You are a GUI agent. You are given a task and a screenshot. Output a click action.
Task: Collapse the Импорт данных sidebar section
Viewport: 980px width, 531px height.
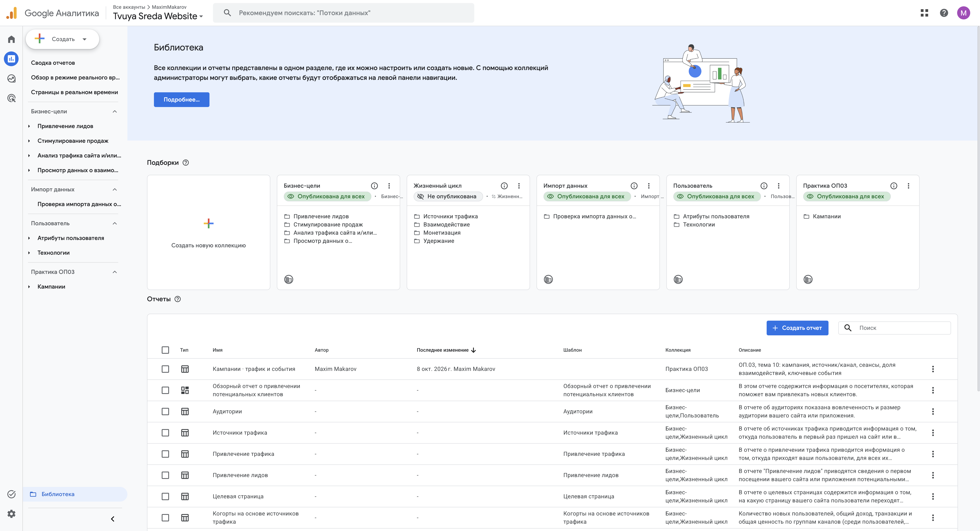pos(115,190)
